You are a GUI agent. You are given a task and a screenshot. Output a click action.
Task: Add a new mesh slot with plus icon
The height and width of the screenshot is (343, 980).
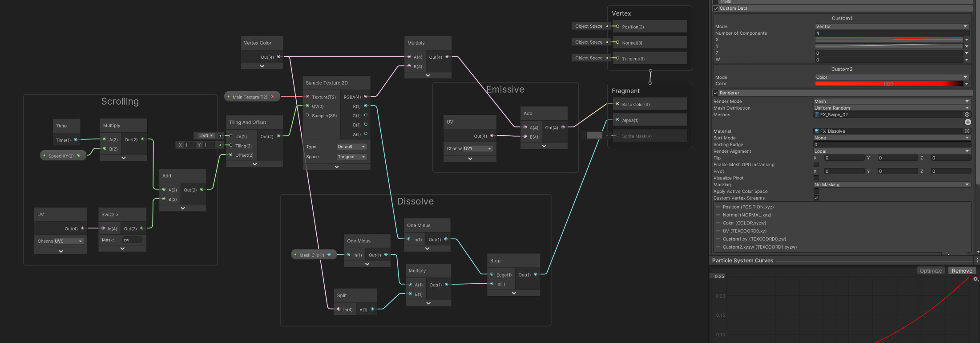[968, 122]
